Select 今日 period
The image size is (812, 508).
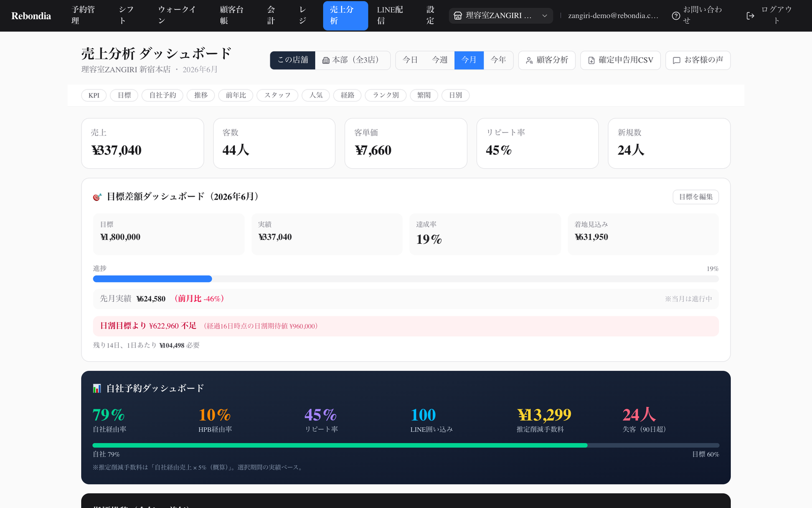(x=410, y=60)
